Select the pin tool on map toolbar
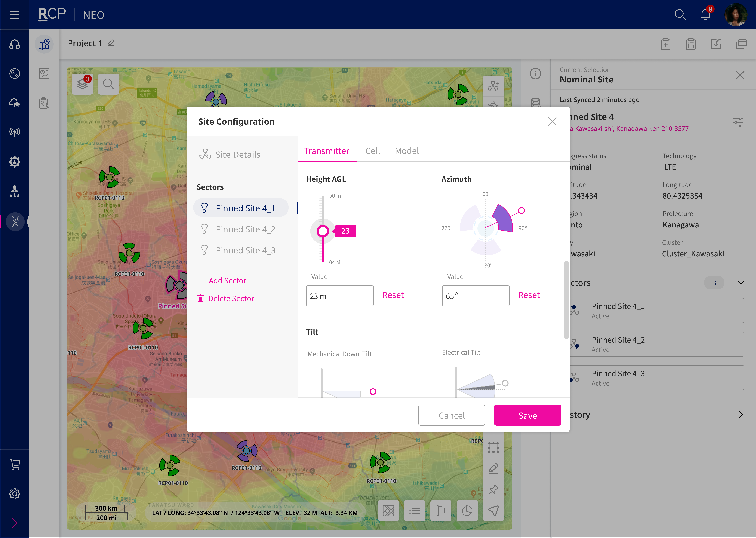The image size is (756, 538). point(493,489)
